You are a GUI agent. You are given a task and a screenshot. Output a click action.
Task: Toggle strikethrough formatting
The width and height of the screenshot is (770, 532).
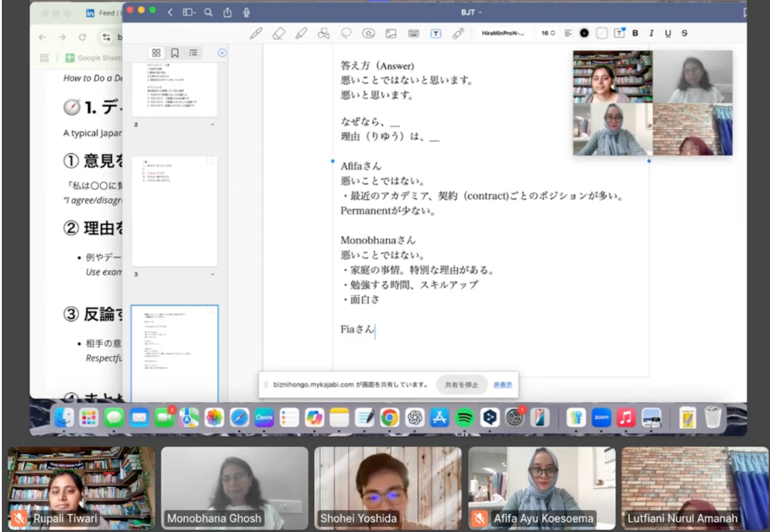tap(684, 34)
